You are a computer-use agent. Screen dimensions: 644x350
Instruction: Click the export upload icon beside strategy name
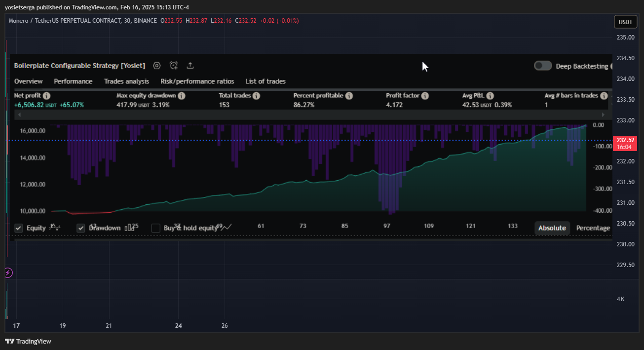click(190, 66)
